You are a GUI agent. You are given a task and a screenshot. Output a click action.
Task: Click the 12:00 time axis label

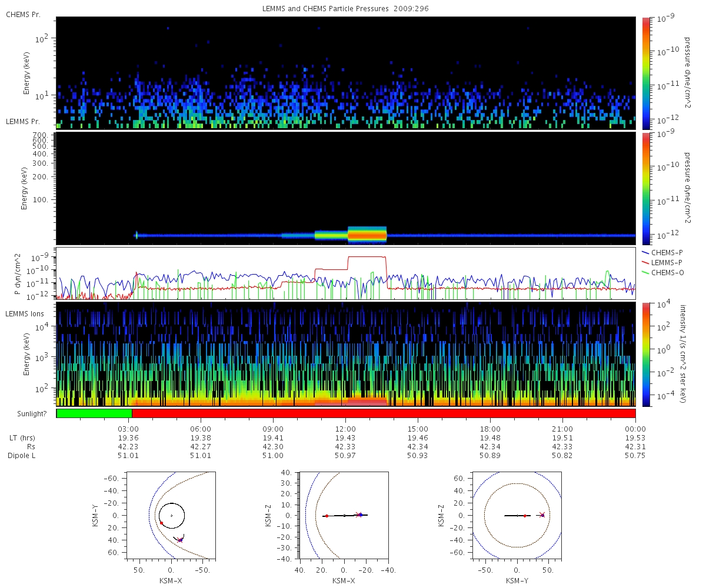pos(346,429)
